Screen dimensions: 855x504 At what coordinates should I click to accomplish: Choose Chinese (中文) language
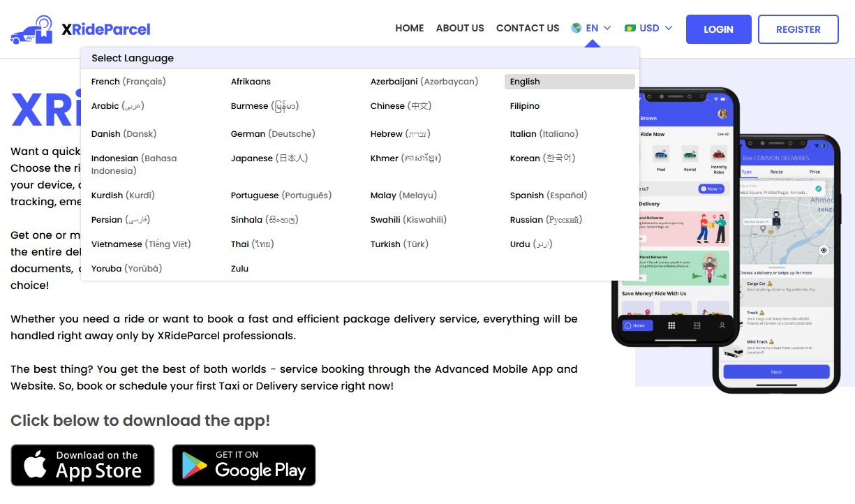401,106
